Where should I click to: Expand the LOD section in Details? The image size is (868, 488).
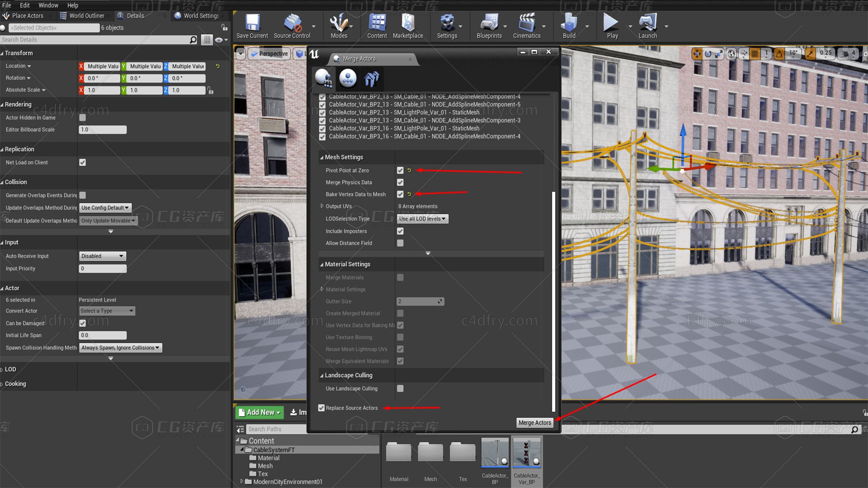tap(2, 370)
